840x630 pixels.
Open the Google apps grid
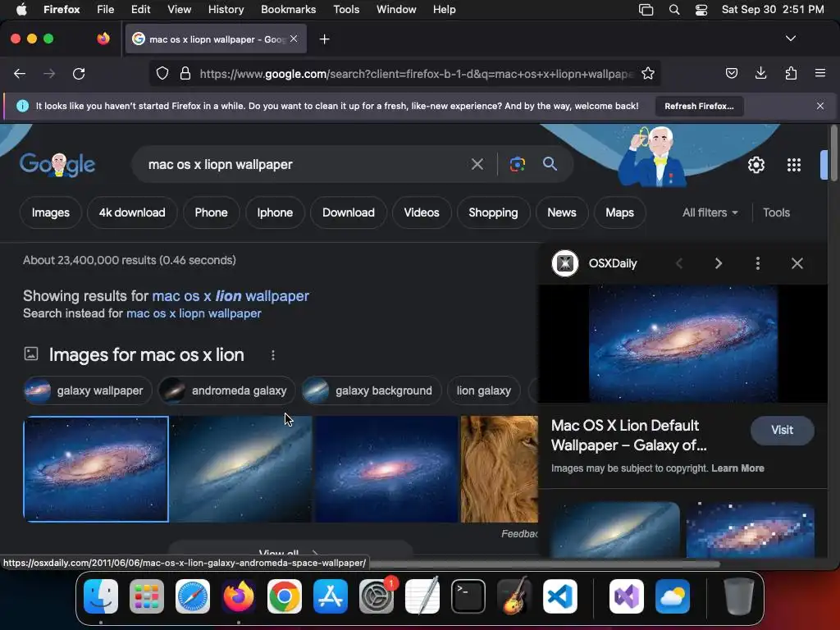pyautogui.click(x=794, y=165)
